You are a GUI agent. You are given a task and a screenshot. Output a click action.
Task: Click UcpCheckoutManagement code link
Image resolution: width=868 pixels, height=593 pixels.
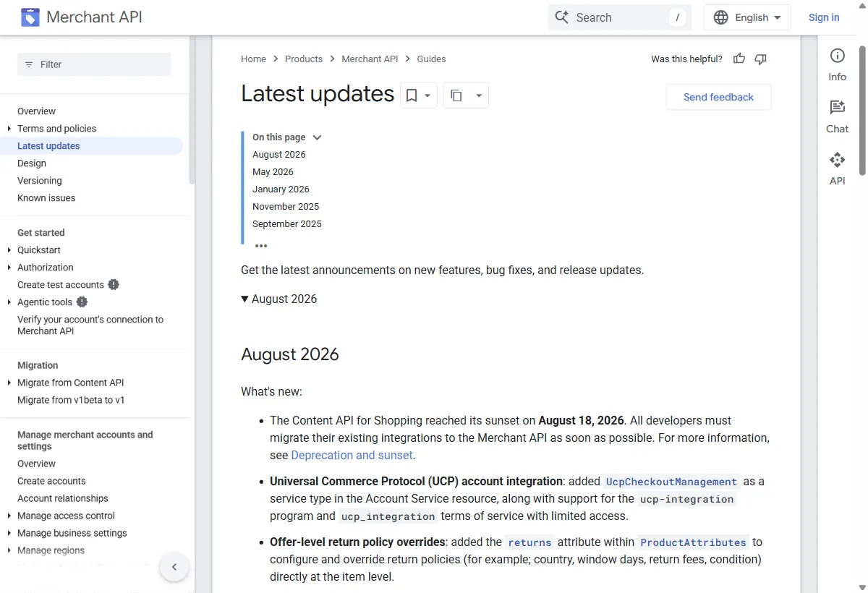click(671, 482)
